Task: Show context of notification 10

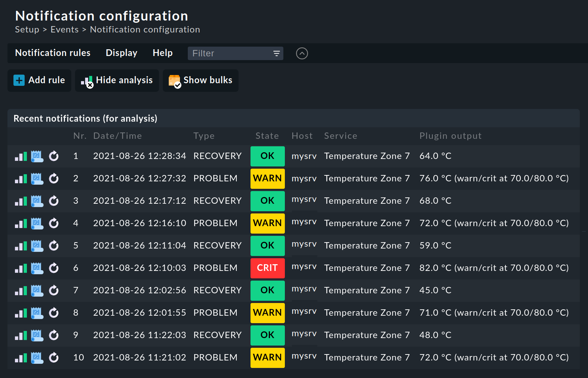Action: [x=37, y=358]
